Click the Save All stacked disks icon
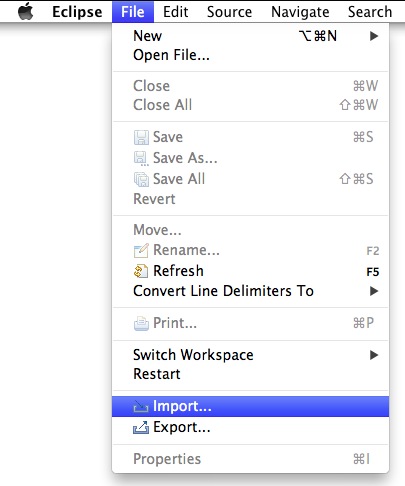The width and height of the screenshot is (405, 486). point(141,179)
